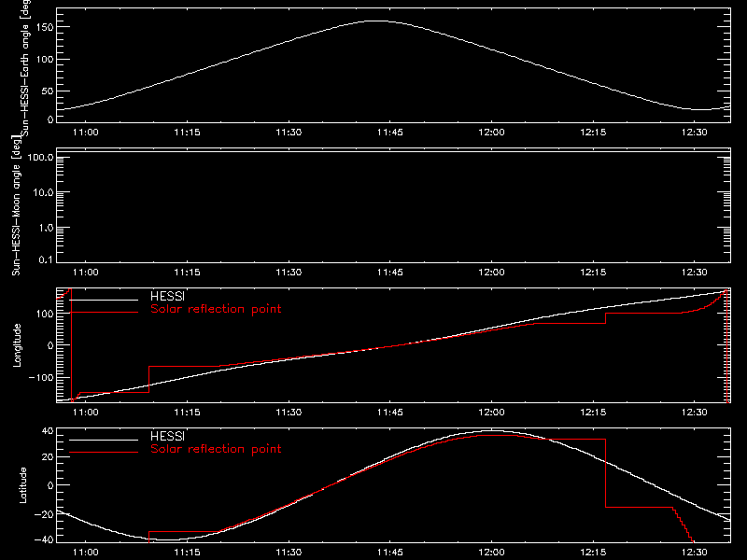This screenshot has height=560, width=747.
Task: Click the Latitude axis label
Action: click(x=22, y=485)
